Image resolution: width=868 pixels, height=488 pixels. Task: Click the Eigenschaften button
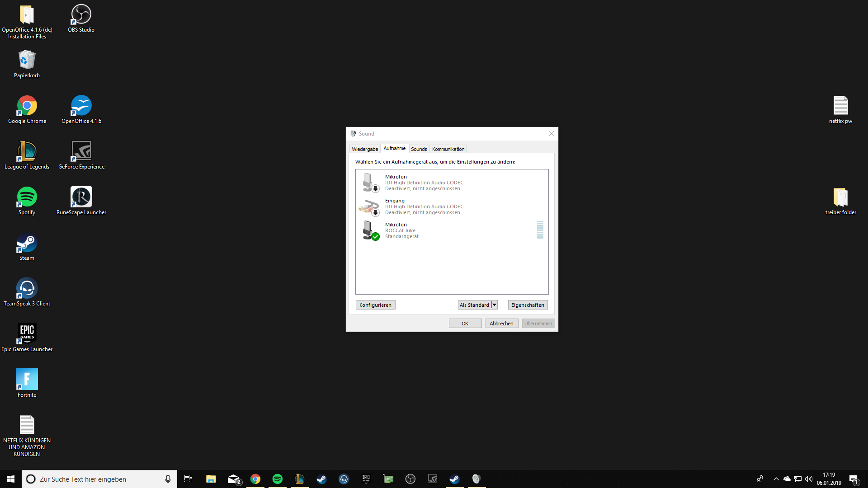(x=528, y=305)
